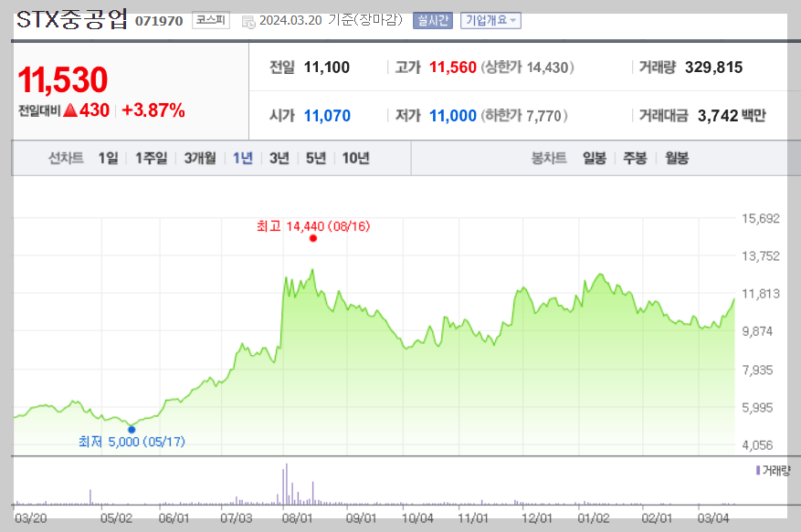Screen dimensions: 801x532
Task: Click the 12/01 date axis label
Action: coord(536,518)
